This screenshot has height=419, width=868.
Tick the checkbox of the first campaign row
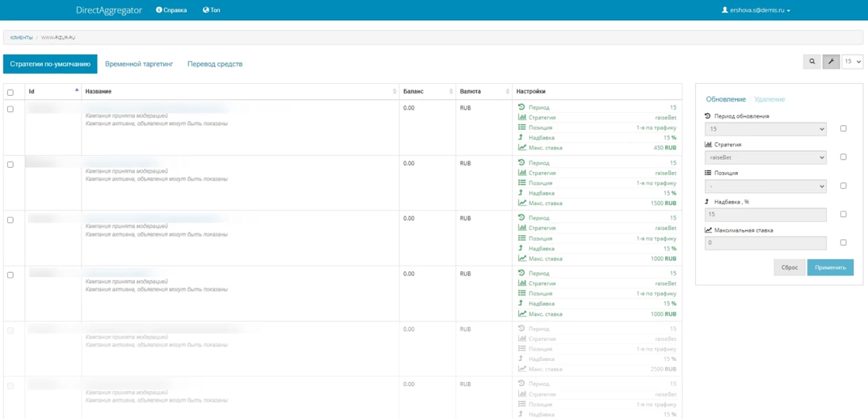(x=10, y=109)
